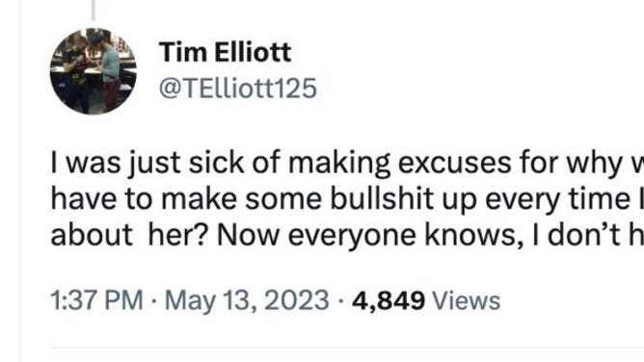Open Tim Elliott's round profile picture
The image size is (644, 362).
tap(94, 71)
